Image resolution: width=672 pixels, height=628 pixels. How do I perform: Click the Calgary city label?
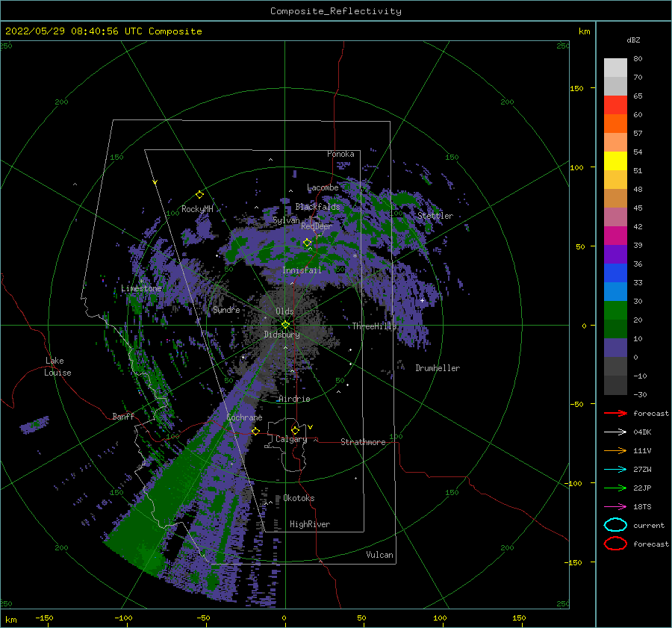tap(291, 439)
